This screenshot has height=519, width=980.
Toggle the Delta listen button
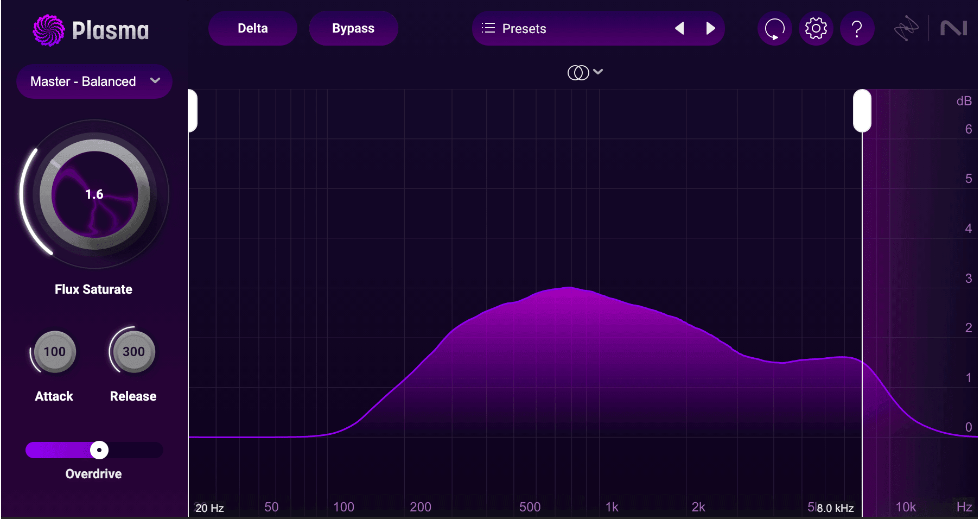[x=253, y=28]
